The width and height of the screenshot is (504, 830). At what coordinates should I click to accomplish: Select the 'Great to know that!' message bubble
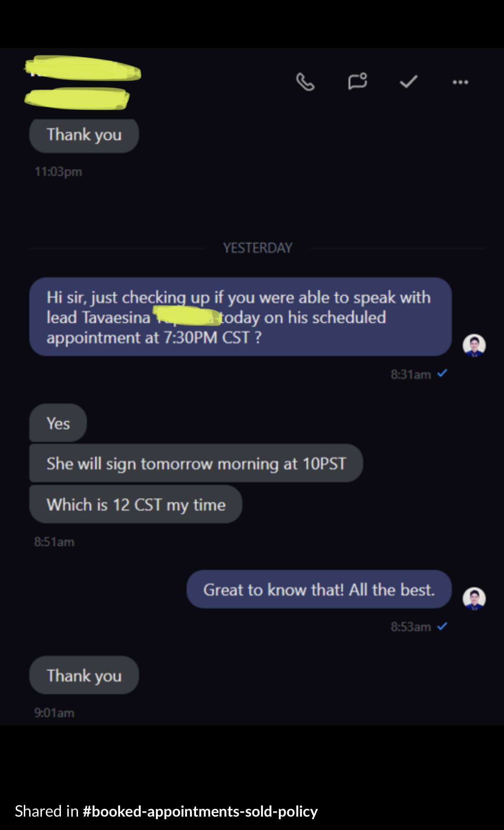pos(319,589)
